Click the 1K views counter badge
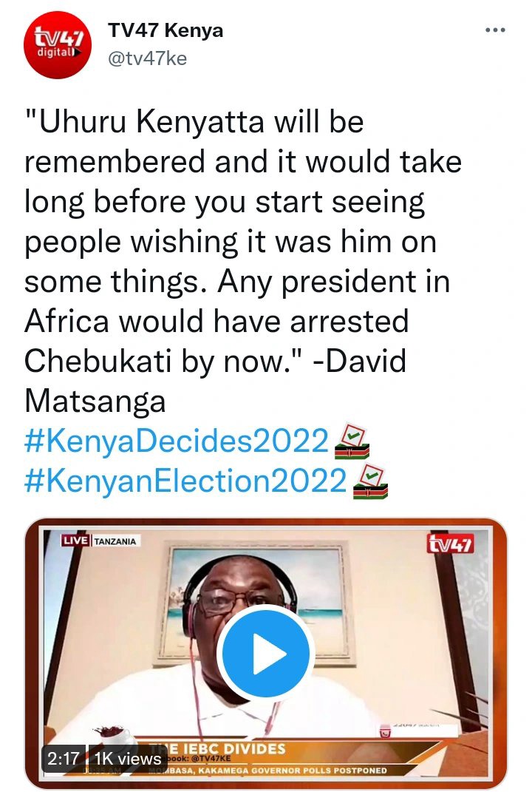The width and height of the screenshot is (532, 792). coord(127,758)
